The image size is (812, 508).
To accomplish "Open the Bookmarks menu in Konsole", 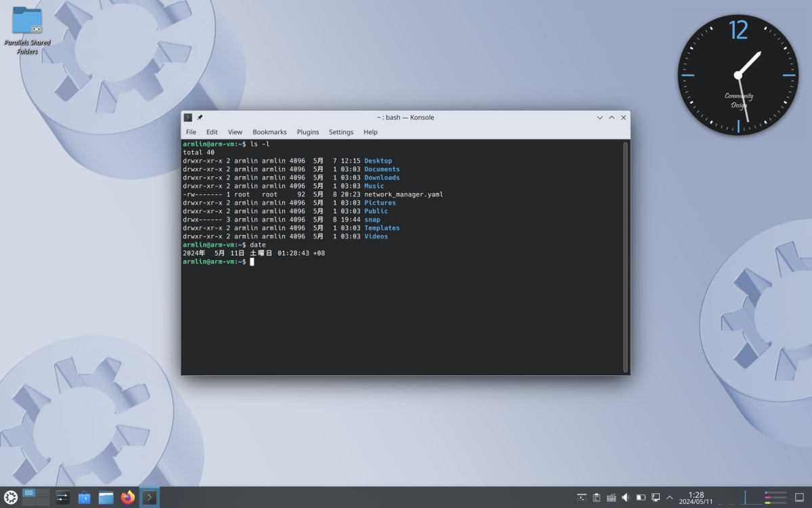I will 269,132.
